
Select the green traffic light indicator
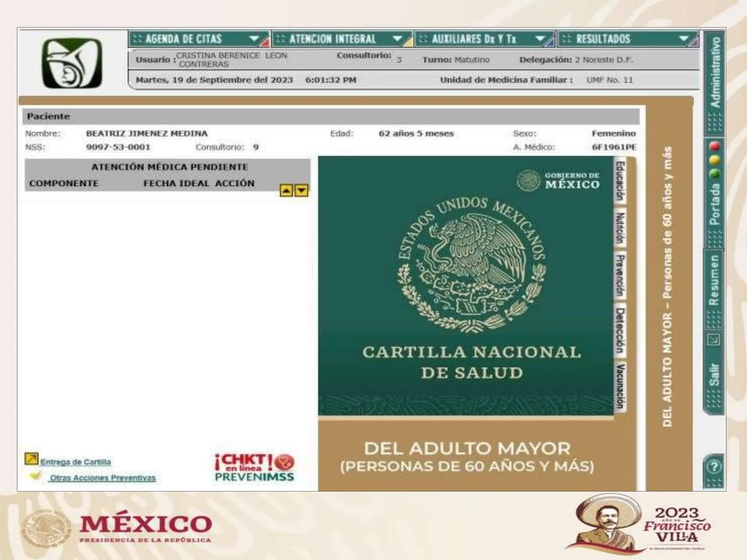tap(715, 174)
